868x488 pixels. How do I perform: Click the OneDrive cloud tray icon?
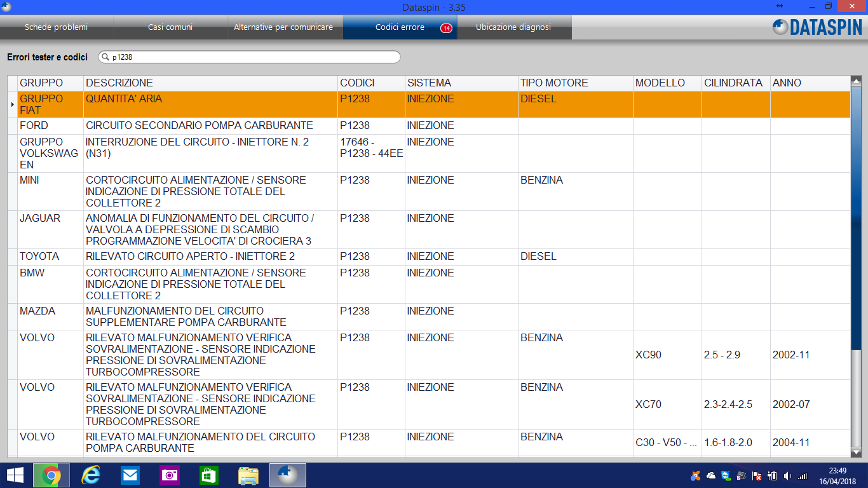coord(711,475)
